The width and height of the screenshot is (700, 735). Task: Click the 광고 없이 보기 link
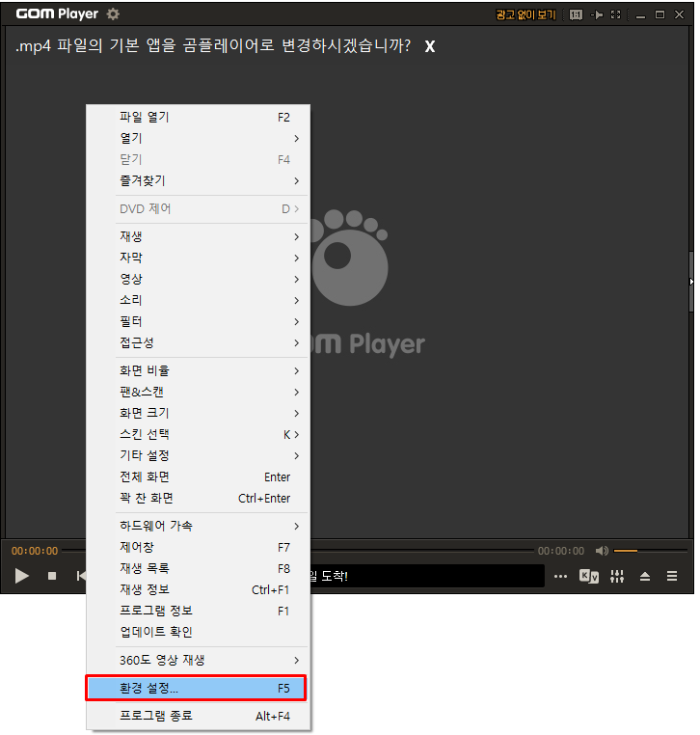[525, 15]
